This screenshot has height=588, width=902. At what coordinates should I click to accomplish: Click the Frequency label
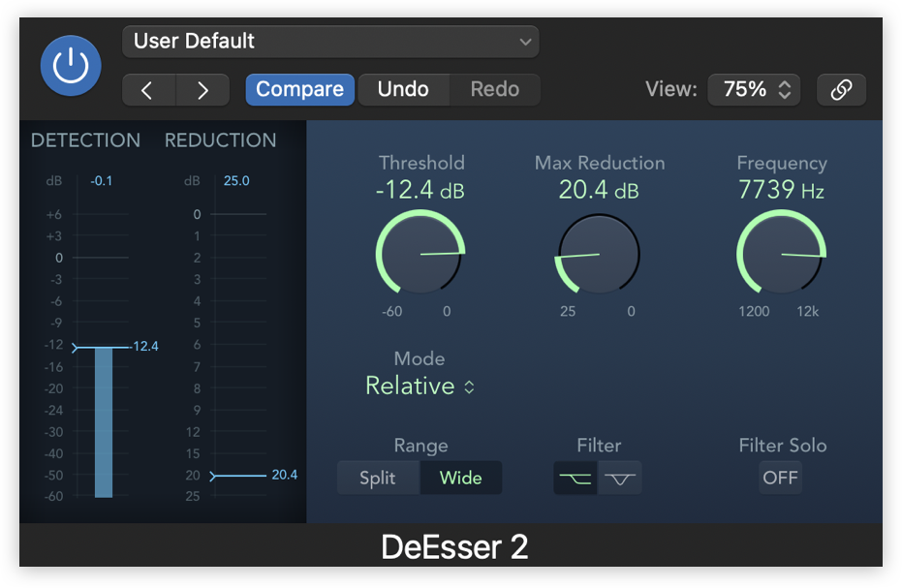click(782, 164)
